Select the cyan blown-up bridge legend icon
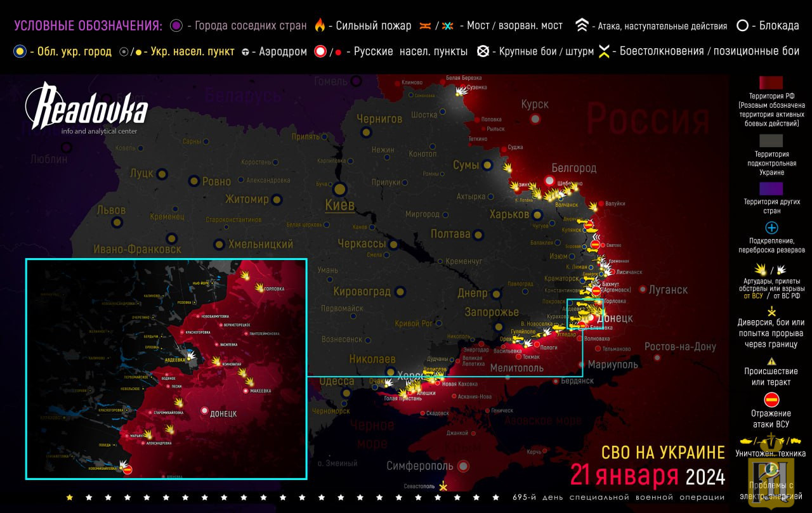The height and width of the screenshot is (513, 812). coord(448,26)
